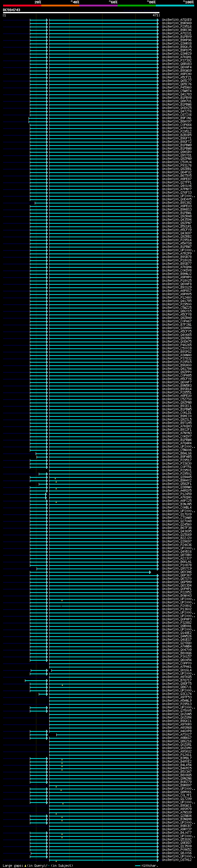This screenshot has height=868, width=197.
Task: Select label UniRef100_Q24560
Action: pyautogui.click(x=177, y=525)
